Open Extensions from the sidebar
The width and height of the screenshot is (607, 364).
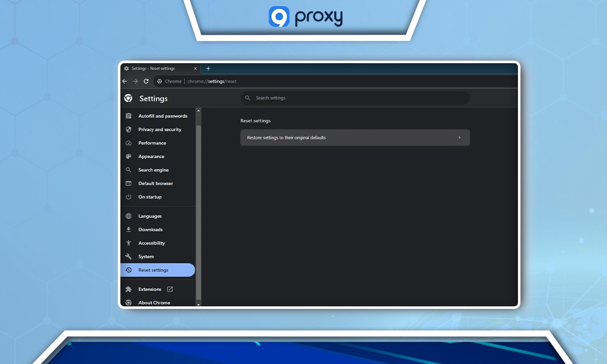pos(150,289)
